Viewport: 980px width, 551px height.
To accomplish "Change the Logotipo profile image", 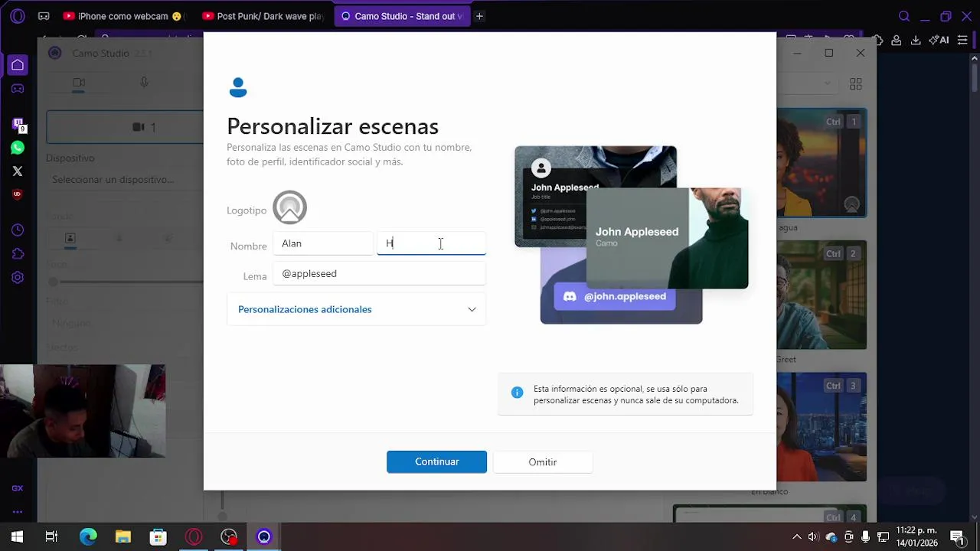I will pos(289,207).
